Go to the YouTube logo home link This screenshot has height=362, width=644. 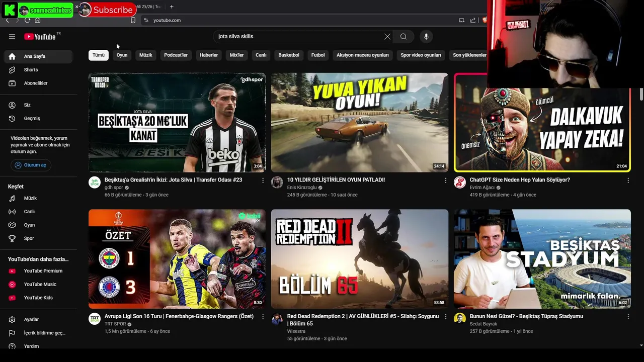[x=40, y=36]
